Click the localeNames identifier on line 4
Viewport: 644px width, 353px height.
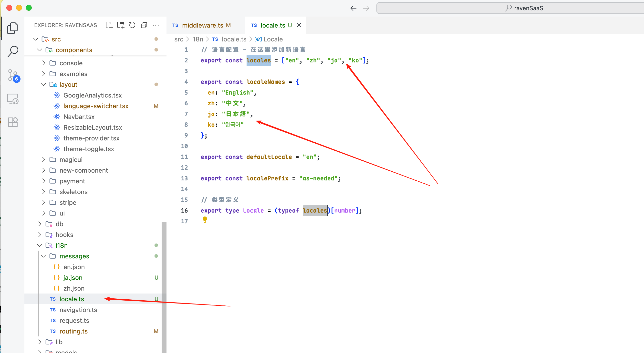(266, 82)
